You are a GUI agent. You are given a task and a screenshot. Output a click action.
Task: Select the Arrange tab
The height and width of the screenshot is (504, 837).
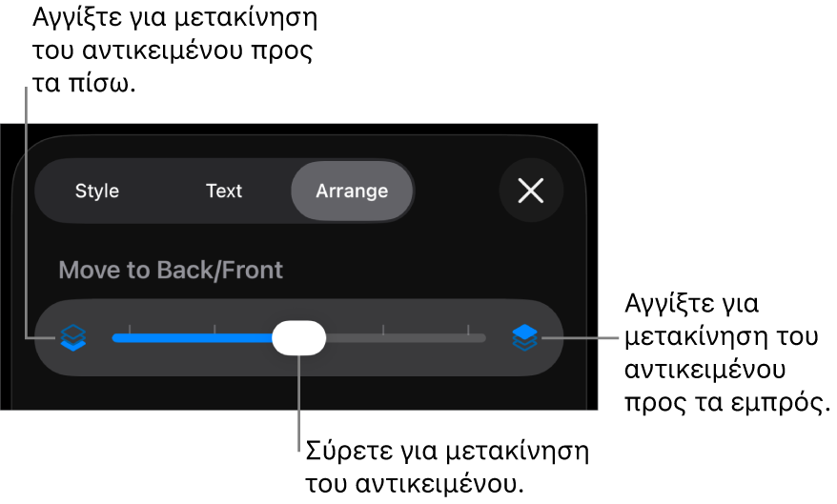pyautogui.click(x=352, y=191)
